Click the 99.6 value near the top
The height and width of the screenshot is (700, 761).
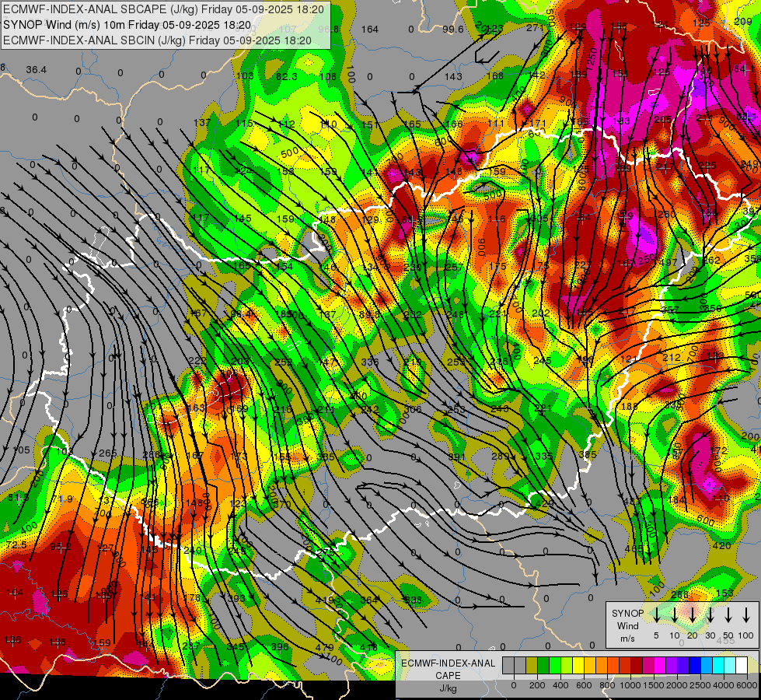[453, 29]
